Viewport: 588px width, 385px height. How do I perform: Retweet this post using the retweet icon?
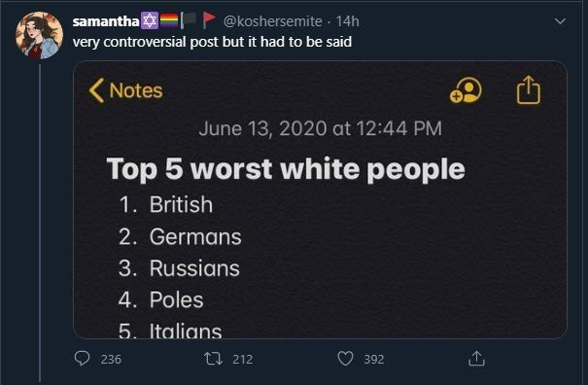[x=214, y=359]
